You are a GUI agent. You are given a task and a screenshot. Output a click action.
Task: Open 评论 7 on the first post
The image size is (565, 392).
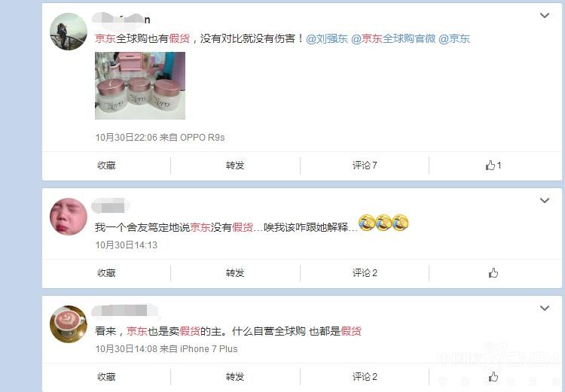tap(365, 166)
